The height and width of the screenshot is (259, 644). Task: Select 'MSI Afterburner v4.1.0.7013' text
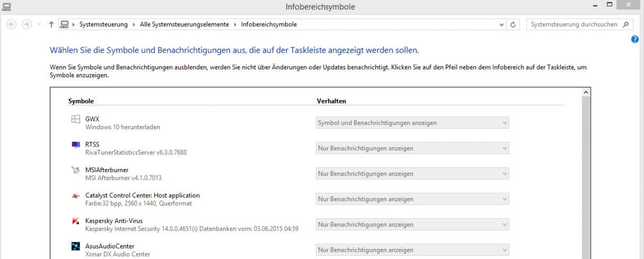pyautogui.click(x=123, y=178)
